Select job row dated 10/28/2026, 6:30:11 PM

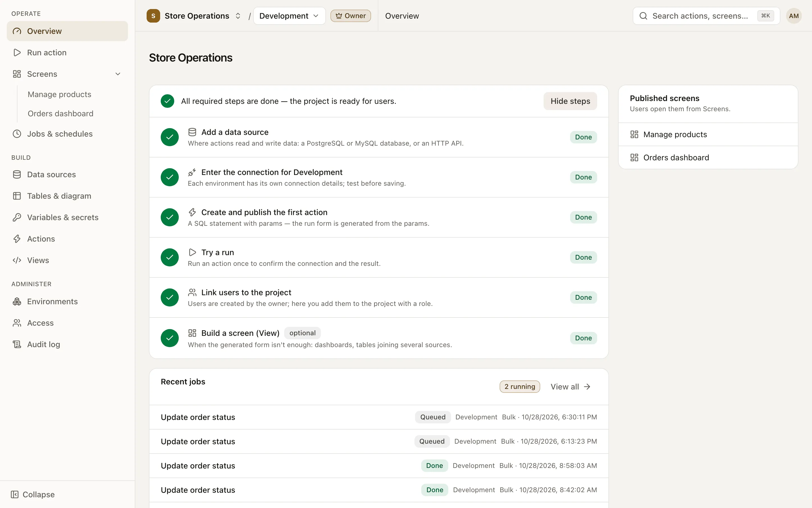[x=379, y=417]
